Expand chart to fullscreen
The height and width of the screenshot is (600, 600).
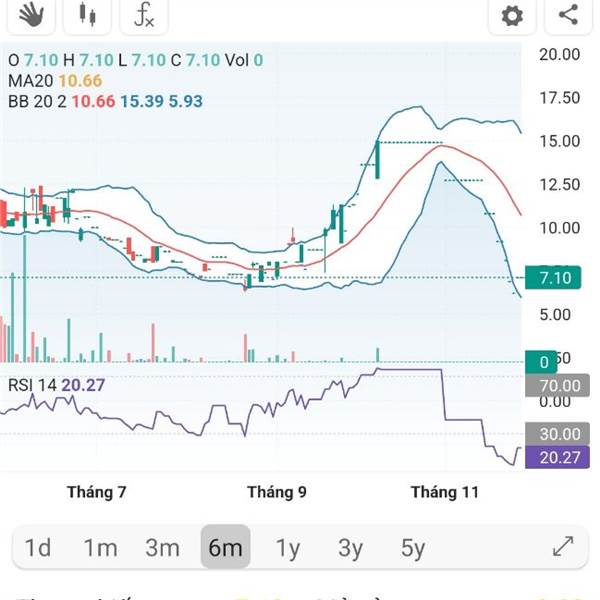[563, 546]
